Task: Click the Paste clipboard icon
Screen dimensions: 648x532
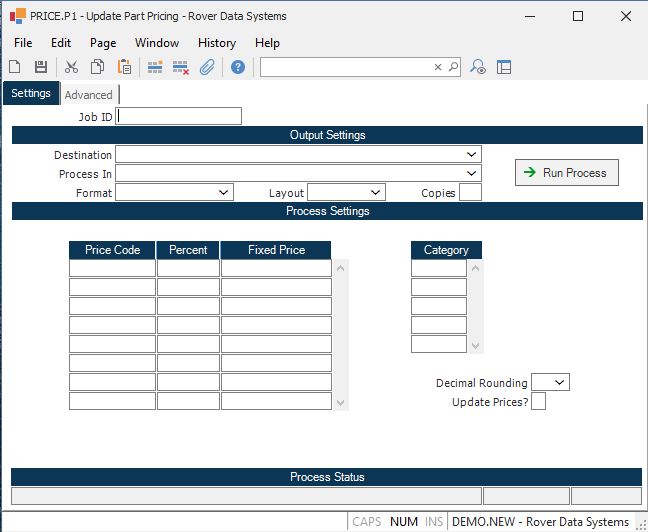Action: (x=124, y=67)
